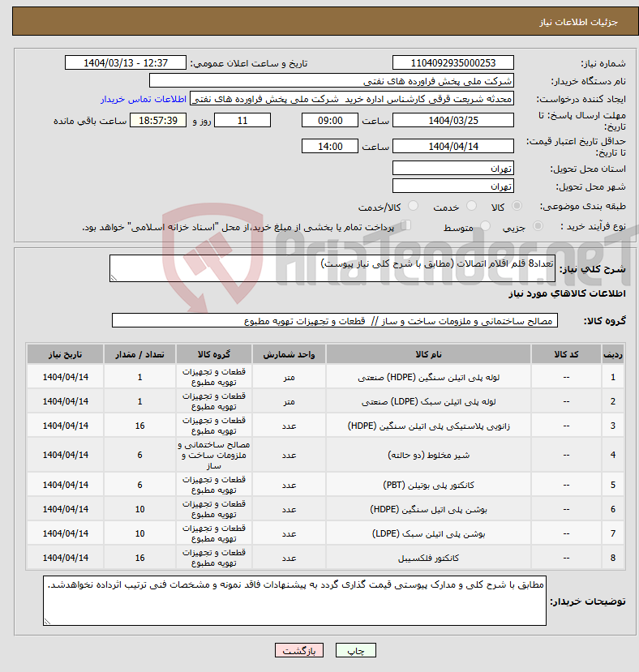Viewport: 639px width, 672px height.
Task: Select the جزیی purchase type radio
Action: [538, 226]
